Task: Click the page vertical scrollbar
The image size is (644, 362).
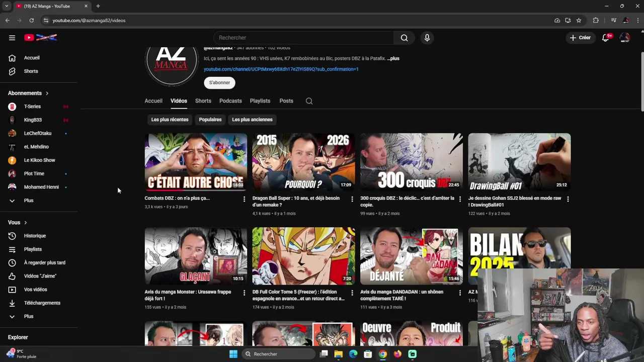Action: [x=642, y=81]
